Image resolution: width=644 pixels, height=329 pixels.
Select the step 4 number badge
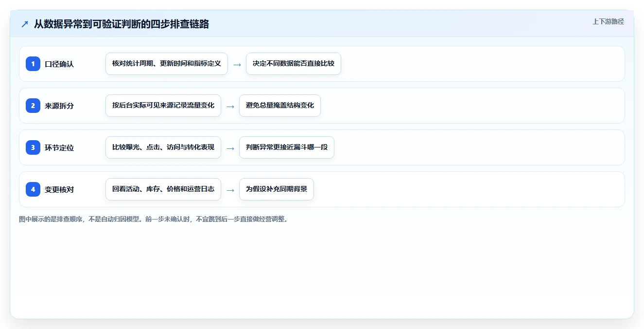[x=33, y=189]
